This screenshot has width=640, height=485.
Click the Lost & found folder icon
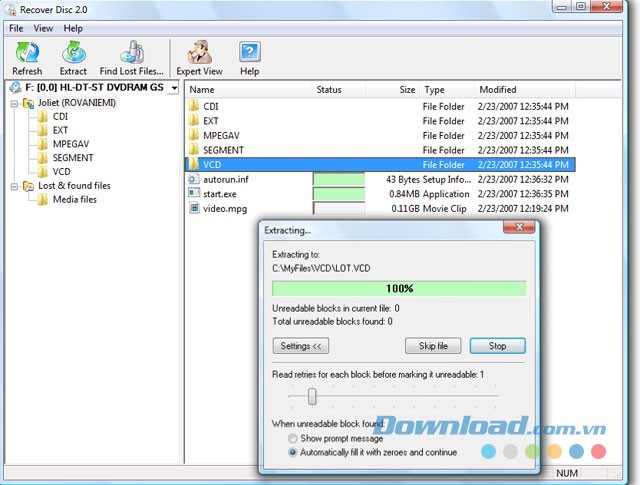tap(28, 186)
